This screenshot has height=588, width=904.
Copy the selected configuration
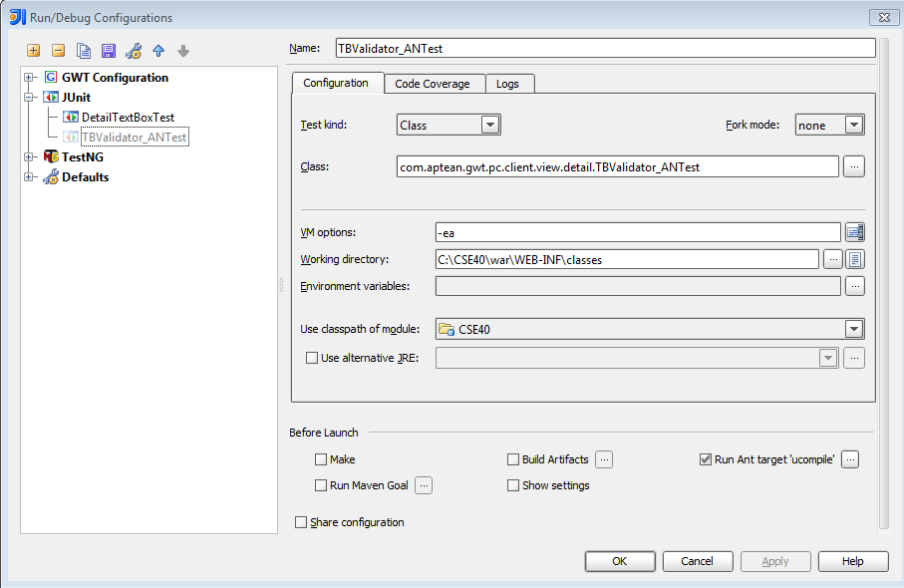[x=84, y=51]
